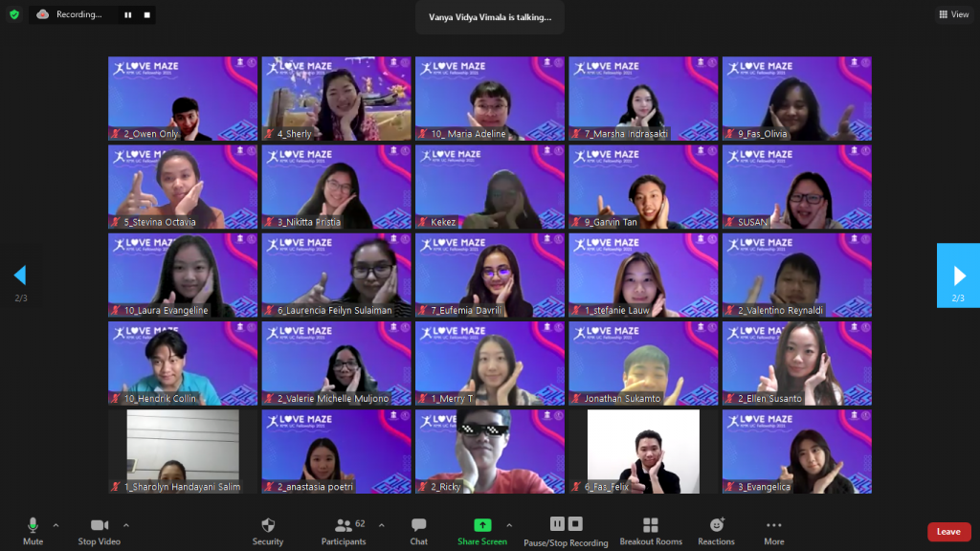Open the Reactions picker
This screenshot has height=551, width=980.
pos(716,530)
